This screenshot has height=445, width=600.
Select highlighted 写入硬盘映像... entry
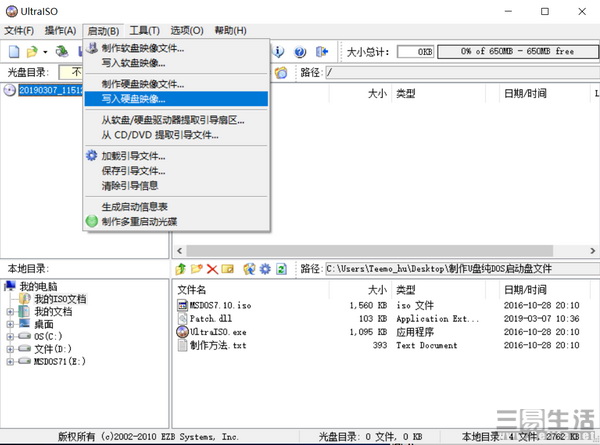[176, 99]
